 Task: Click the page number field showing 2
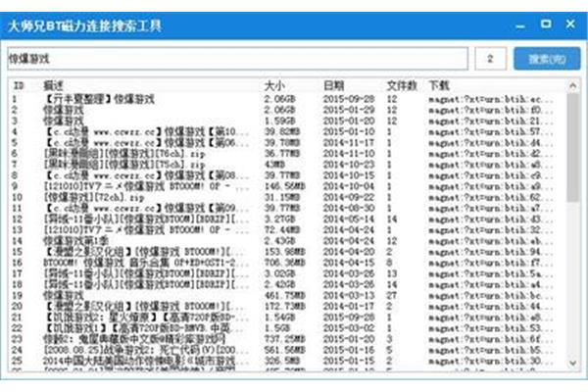pyautogui.click(x=491, y=59)
